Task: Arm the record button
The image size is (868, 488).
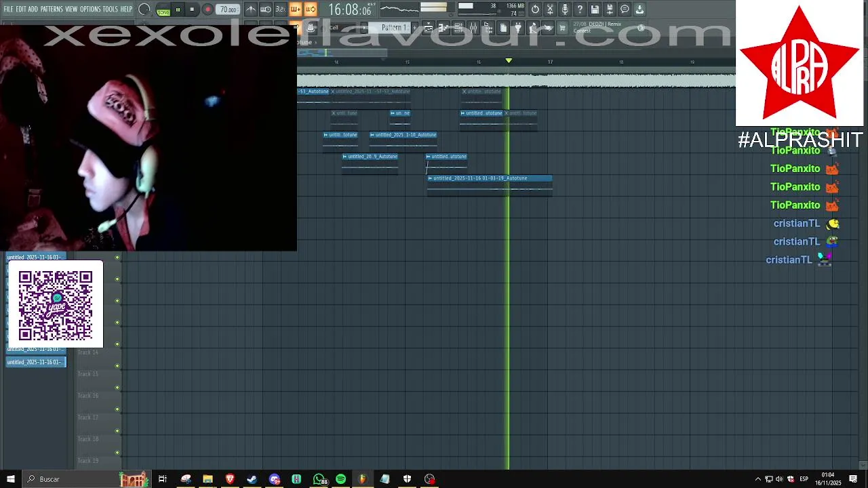Action: pyautogui.click(x=208, y=9)
